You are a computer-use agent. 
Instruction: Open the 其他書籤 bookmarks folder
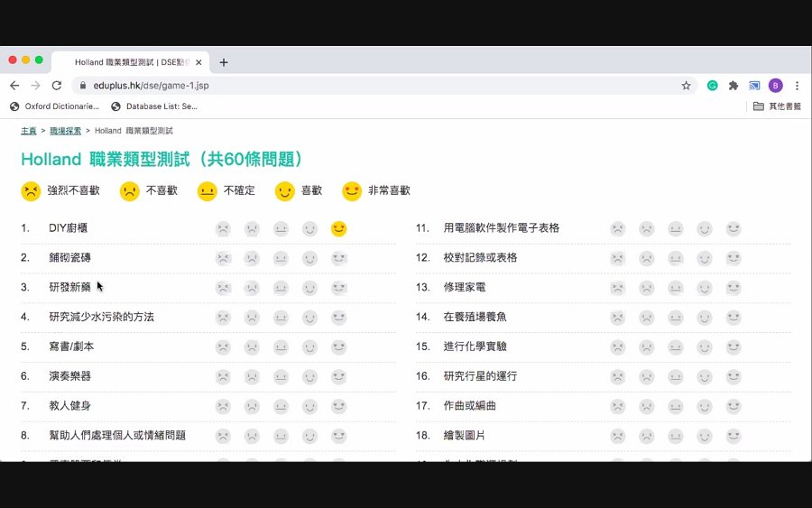point(777,106)
